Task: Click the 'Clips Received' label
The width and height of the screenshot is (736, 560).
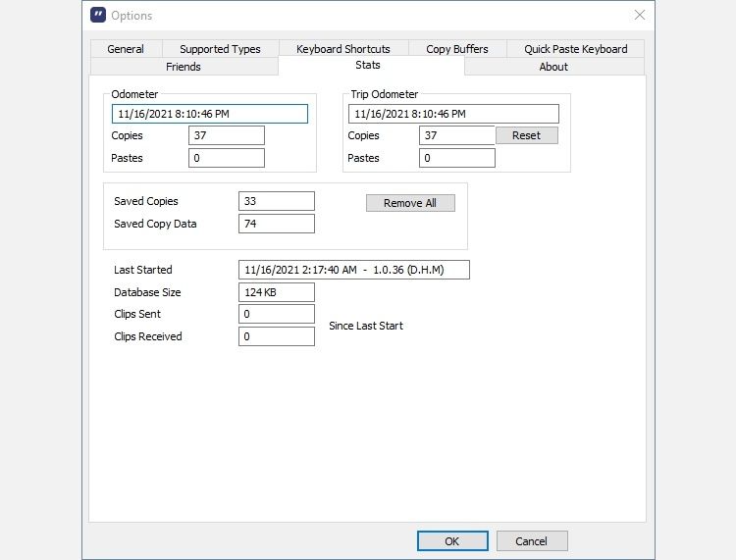Action: [148, 336]
